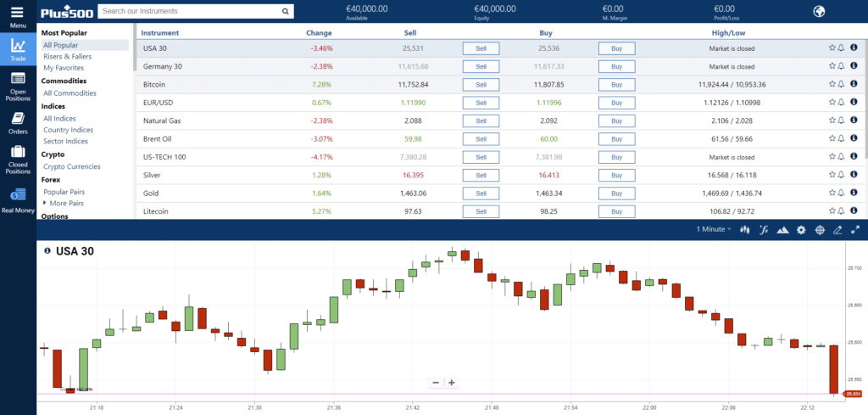Open chart settings gear icon

point(801,229)
